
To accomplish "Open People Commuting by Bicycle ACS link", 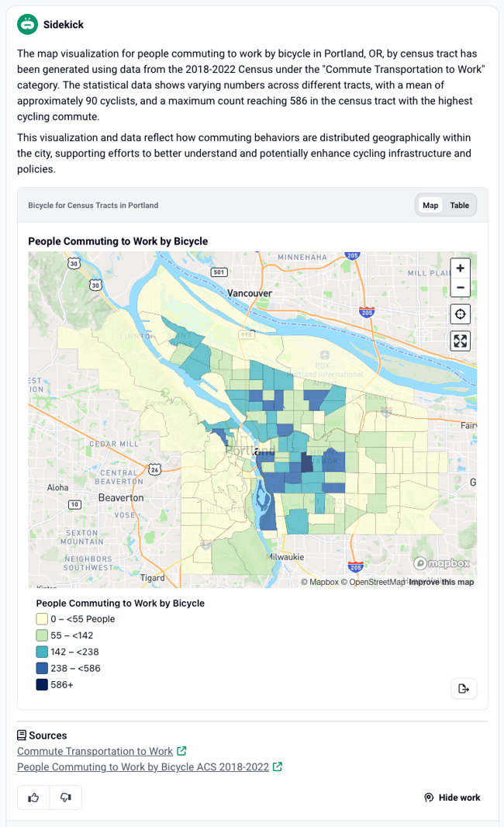I will pyautogui.click(x=143, y=766).
